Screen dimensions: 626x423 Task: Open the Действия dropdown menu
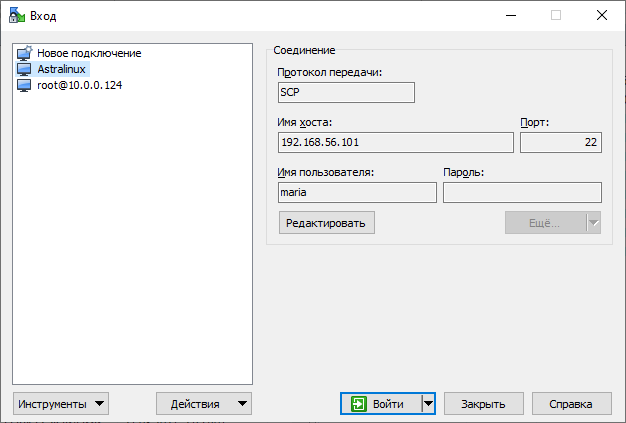[x=204, y=404]
